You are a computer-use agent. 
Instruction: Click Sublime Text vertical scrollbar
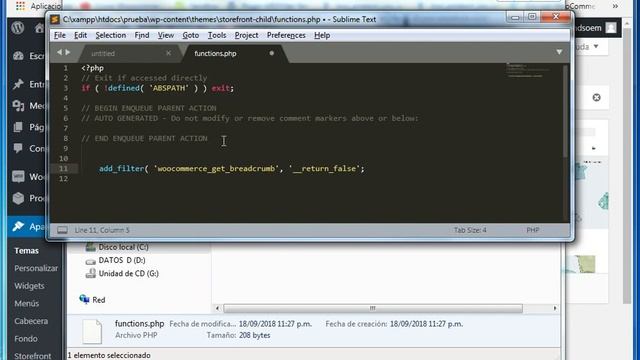point(565,110)
